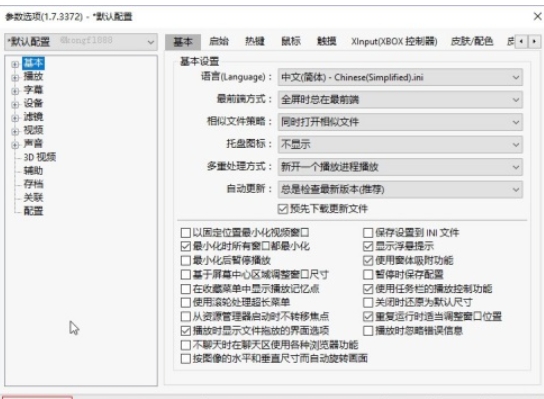Image resolution: width=544 pixels, height=399 pixels.
Task: Select 存档 in the settings tree
Action: [33, 184]
